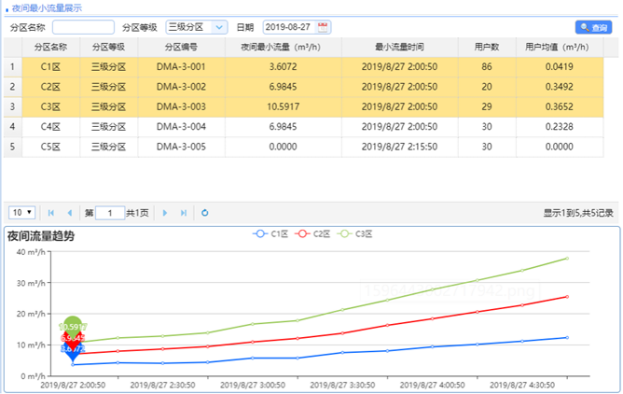This screenshot has width=623, height=394.
Task: Click row number 1 cell
Action: (13, 67)
